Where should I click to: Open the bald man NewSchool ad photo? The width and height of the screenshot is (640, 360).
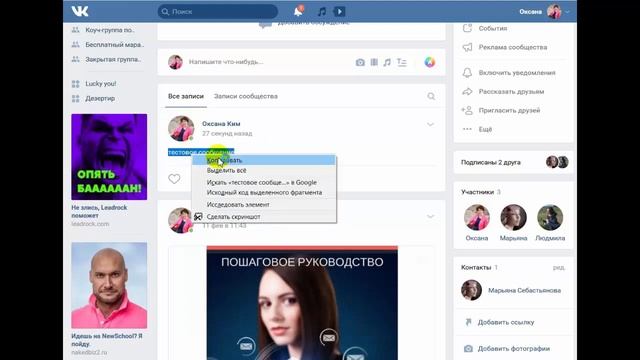[x=109, y=285]
